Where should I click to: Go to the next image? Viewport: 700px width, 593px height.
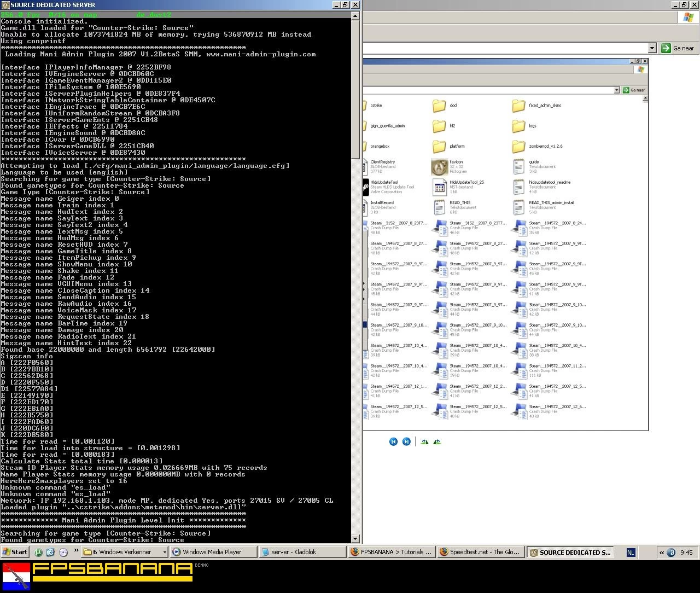point(406,441)
